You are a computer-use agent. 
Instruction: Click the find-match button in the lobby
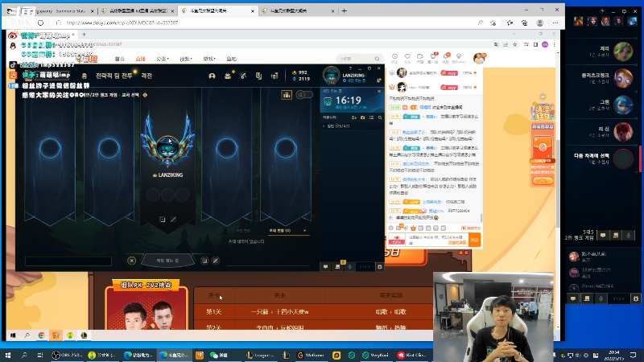click(167, 260)
